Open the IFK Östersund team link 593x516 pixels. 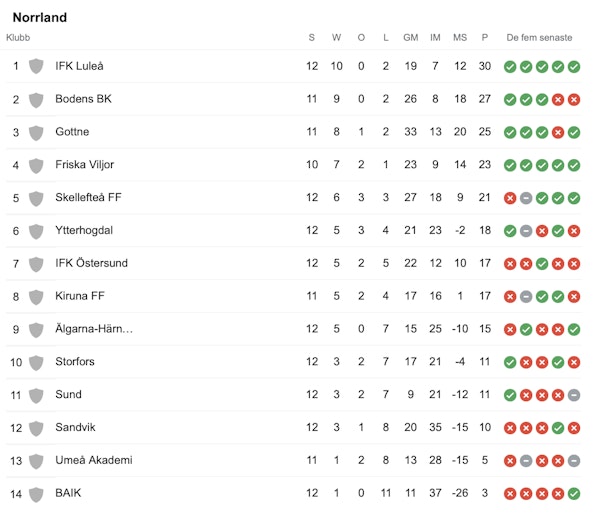92,263
